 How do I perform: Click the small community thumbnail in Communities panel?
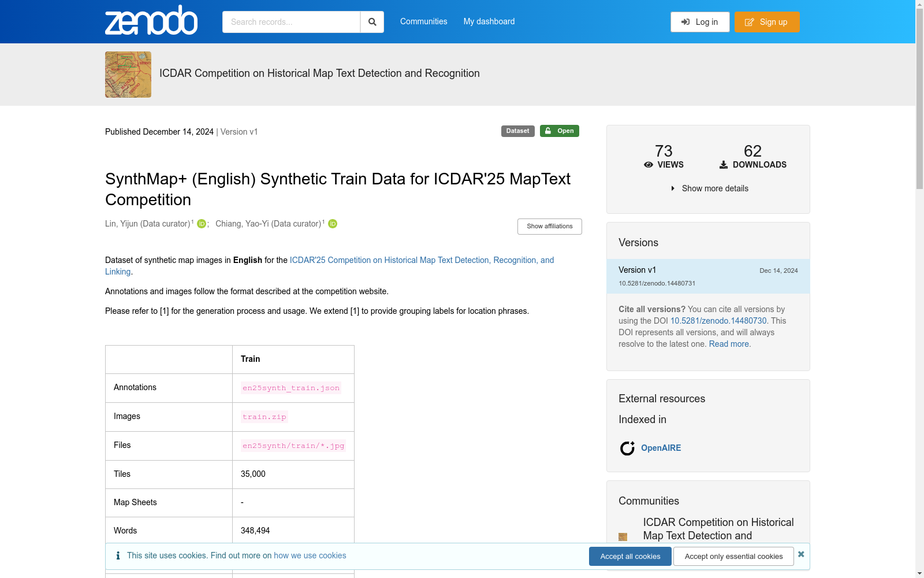point(623,537)
